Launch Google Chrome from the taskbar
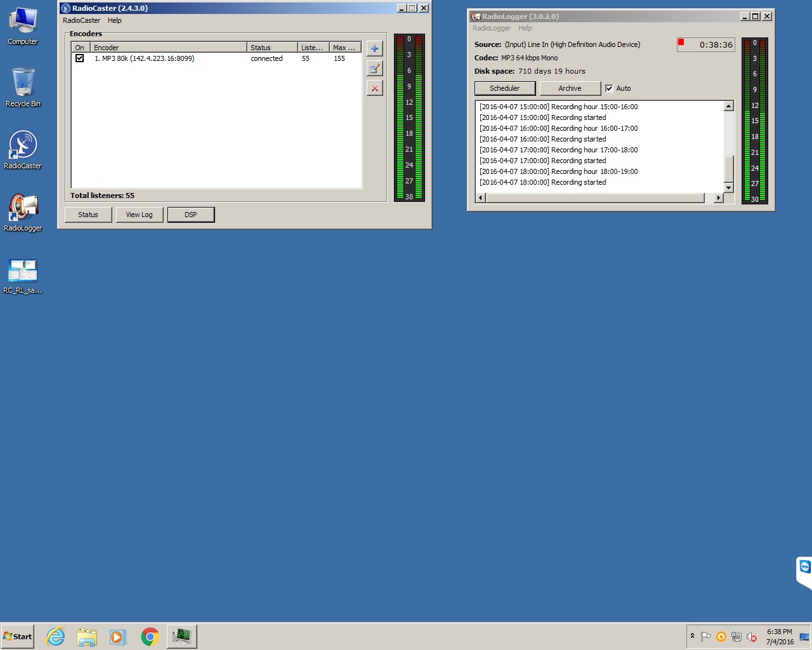Viewport: 812px width, 650px height. (x=150, y=636)
